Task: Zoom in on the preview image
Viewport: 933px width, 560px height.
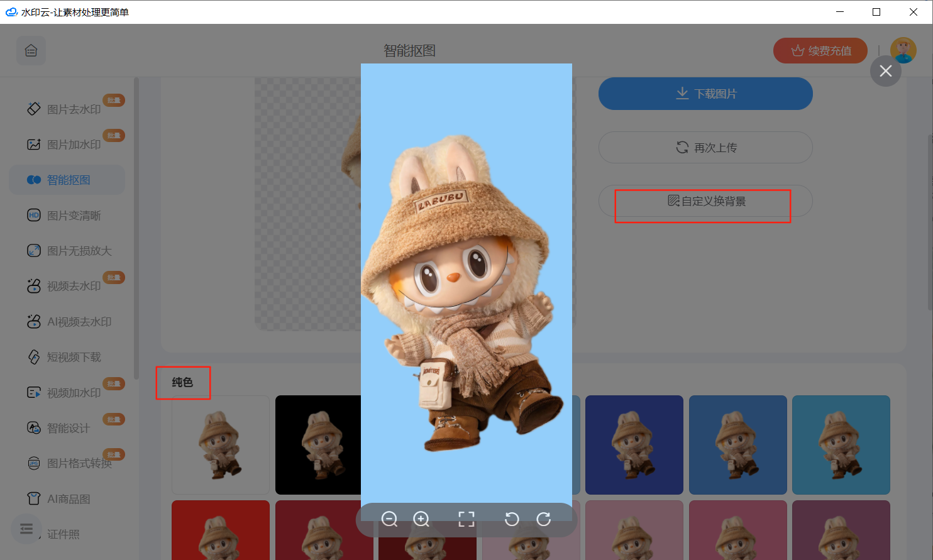Action: point(421,519)
